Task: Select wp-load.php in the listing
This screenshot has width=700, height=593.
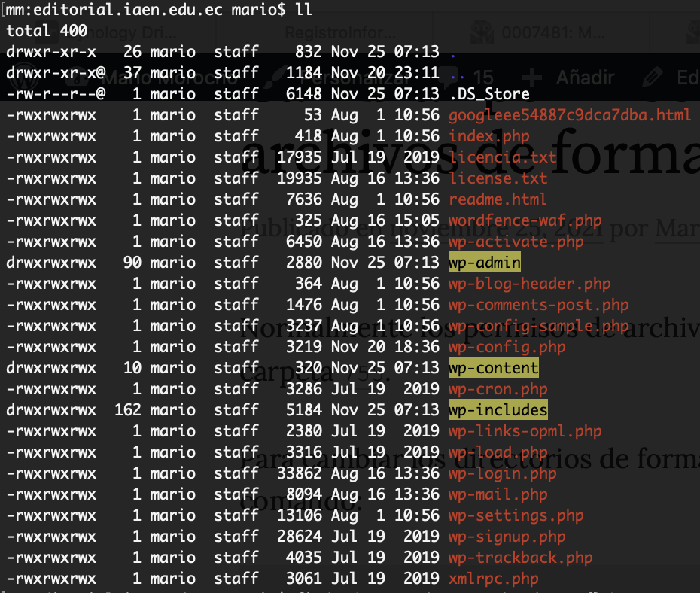Action: click(x=498, y=452)
